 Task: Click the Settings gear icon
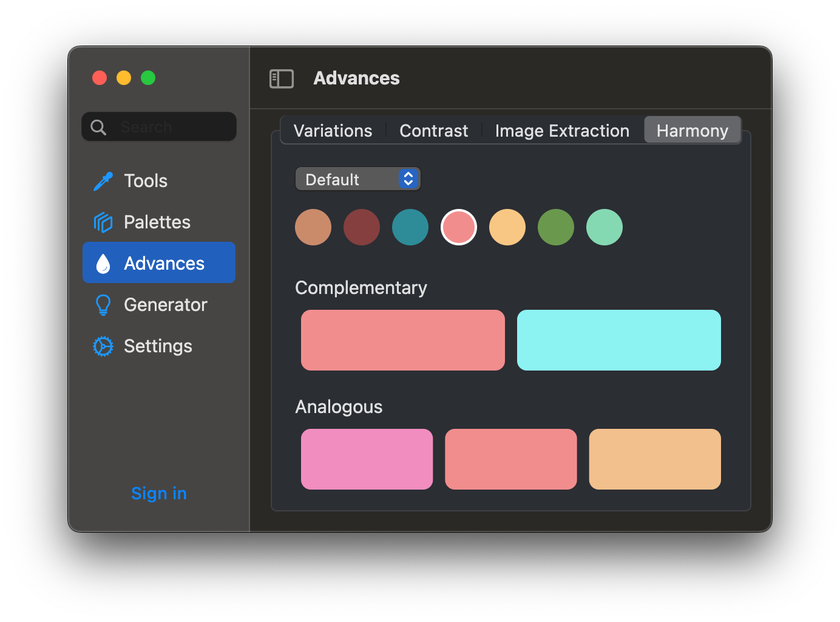click(103, 346)
